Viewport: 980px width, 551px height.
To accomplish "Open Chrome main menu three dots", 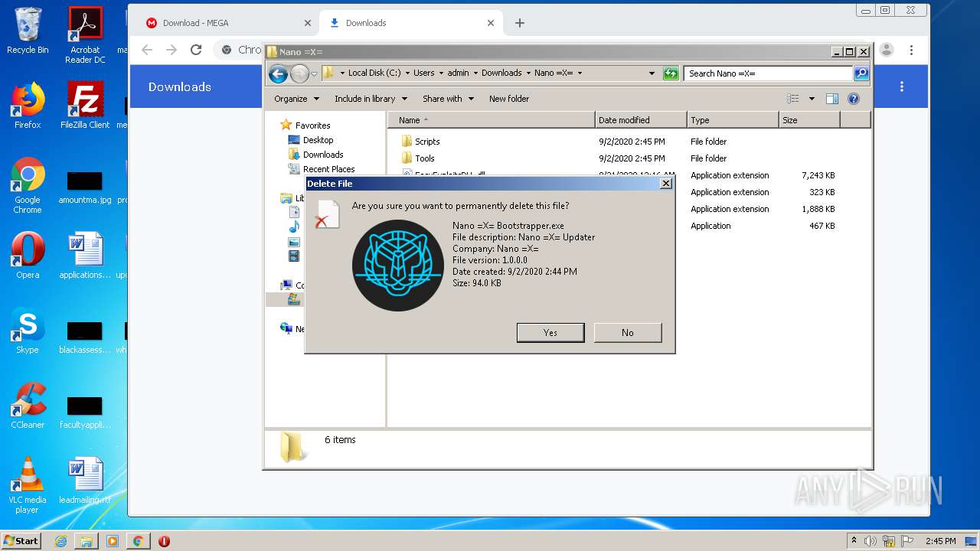I will [x=911, y=50].
